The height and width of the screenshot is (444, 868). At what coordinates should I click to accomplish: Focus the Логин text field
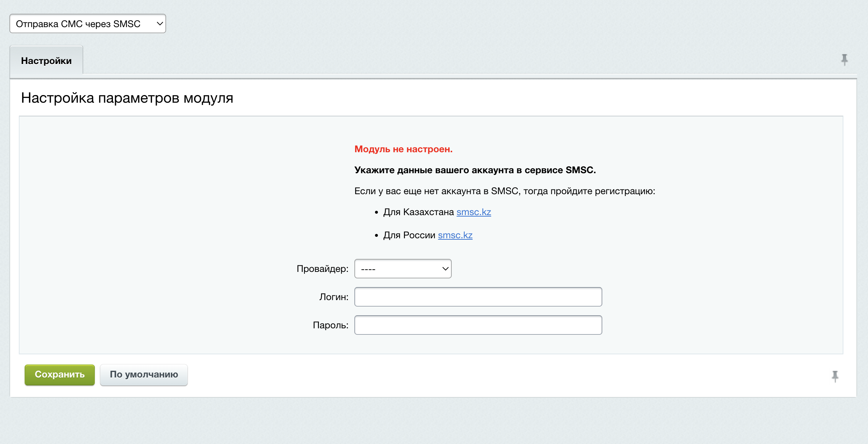pyautogui.click(x=478, y=297)
